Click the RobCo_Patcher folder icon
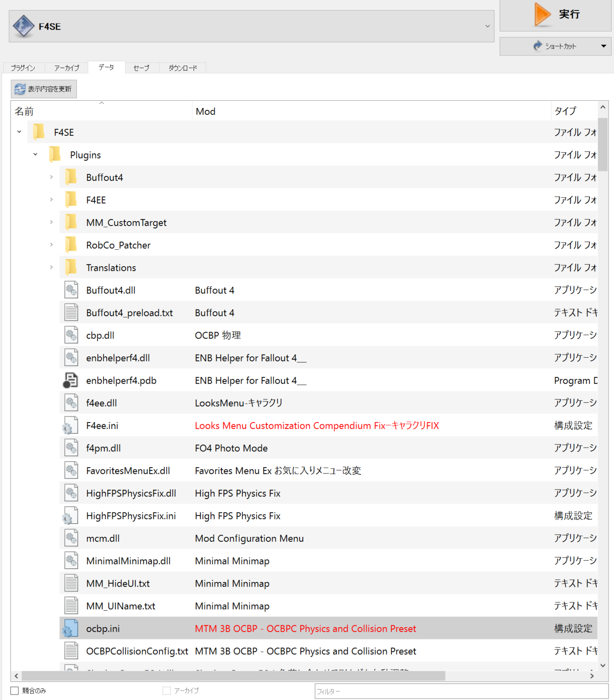Screen dimensions: 614x700 tap(71, 245)
